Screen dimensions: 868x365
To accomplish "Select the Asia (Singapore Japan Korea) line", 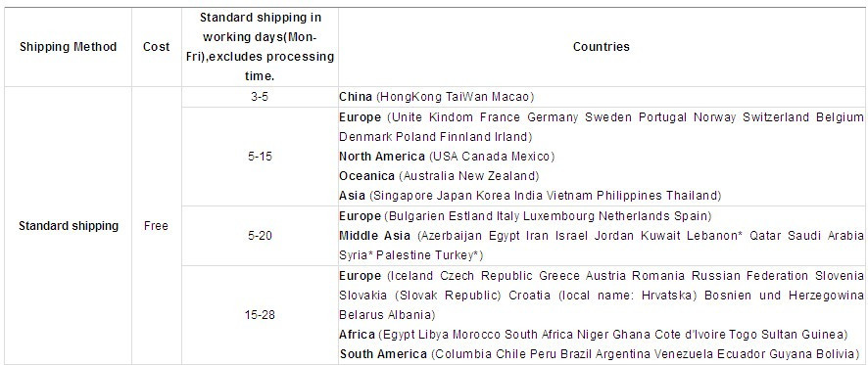I will [x=530, y=196].
